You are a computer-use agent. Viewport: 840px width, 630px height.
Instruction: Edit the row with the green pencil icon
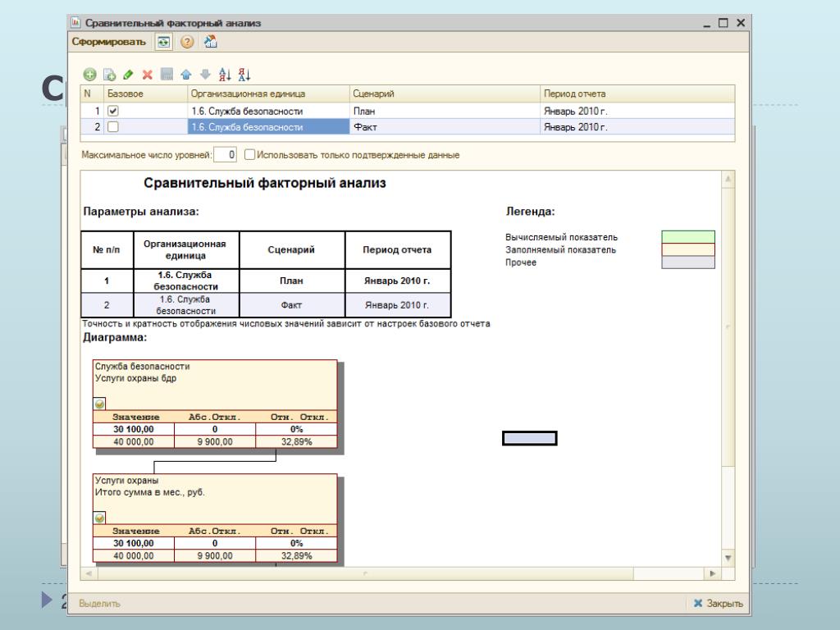click(x=128, y=75)
